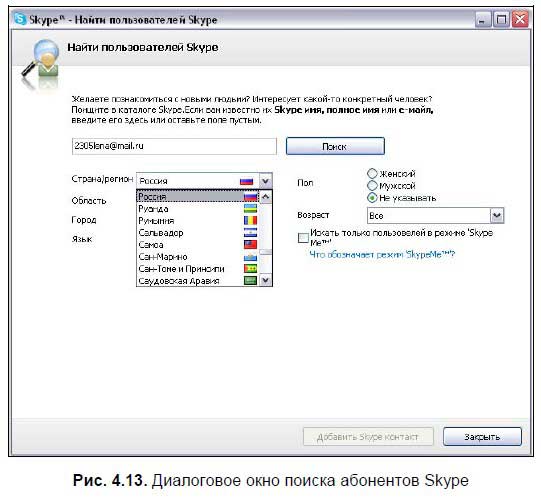The image size is (541, 497).
Task: Select the Rwanda flag icon in list
Action: (250, 209)
